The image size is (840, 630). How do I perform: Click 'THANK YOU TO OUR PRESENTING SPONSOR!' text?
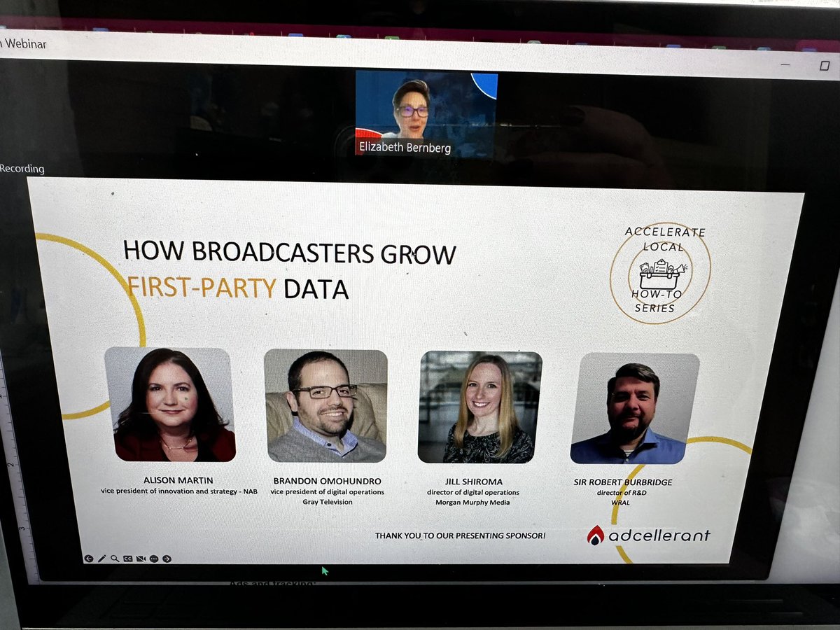point(460,535)
